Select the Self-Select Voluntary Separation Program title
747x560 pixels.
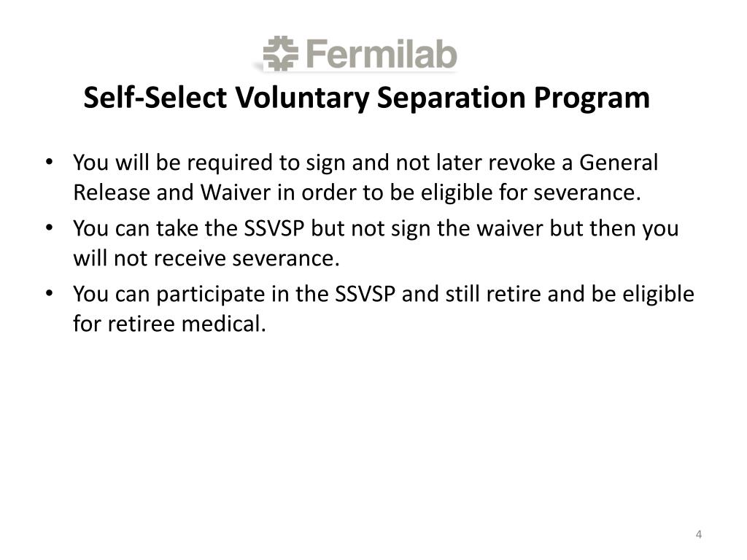click(366, 98)
